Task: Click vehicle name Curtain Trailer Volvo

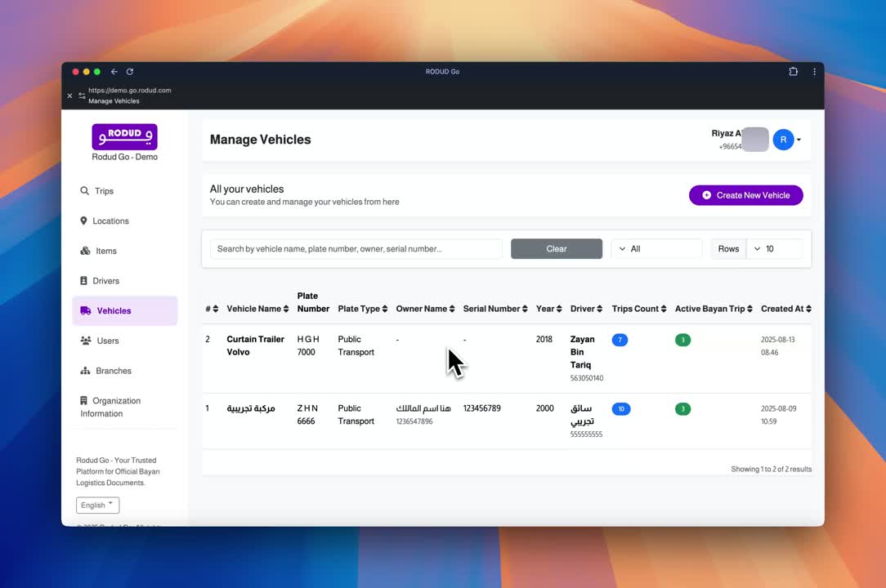Action: pos(255,345)
